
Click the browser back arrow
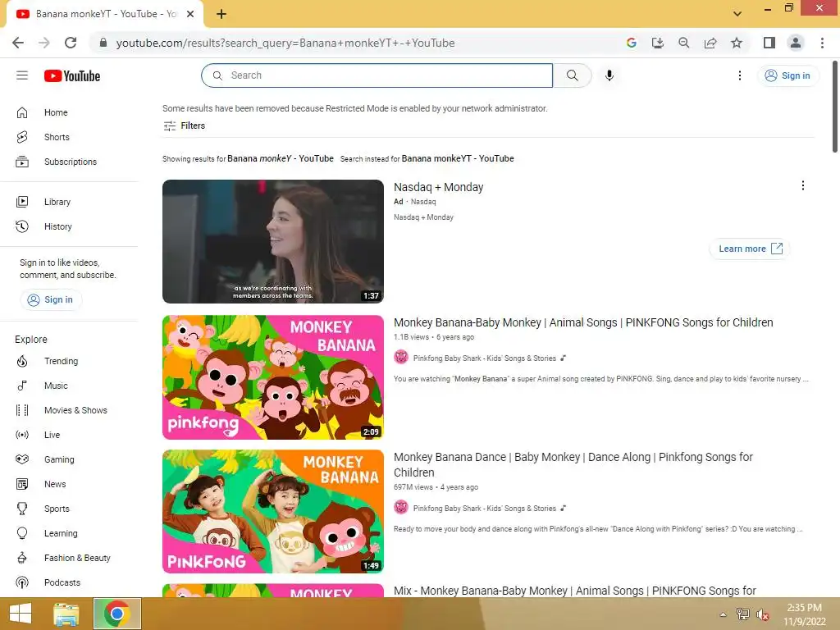(18, 43)
